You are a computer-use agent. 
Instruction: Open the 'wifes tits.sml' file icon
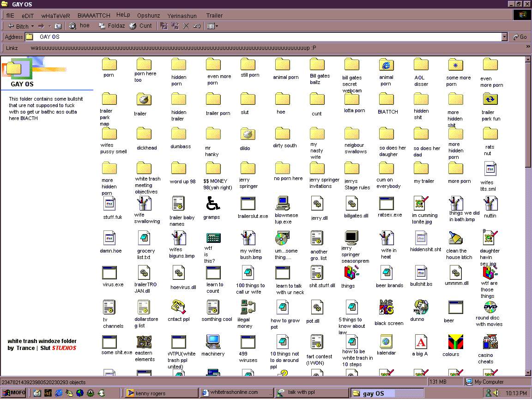point(490,169)
